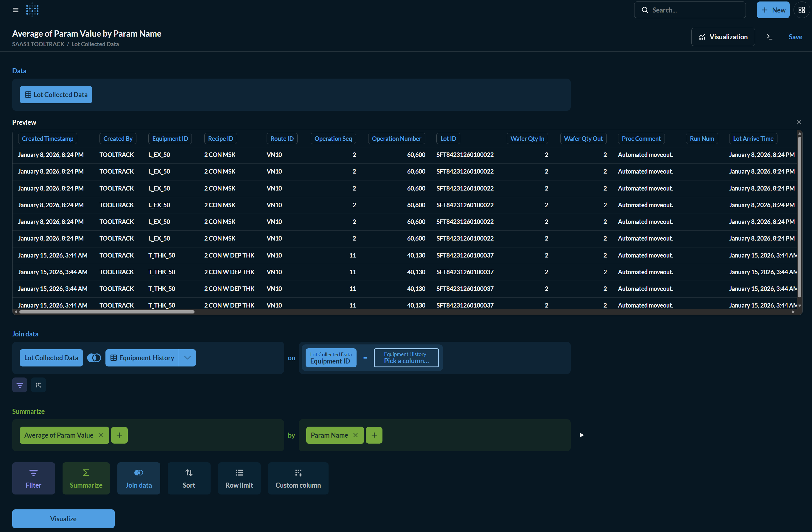Open the hamburger sidebar menu
The image size is (812, 532).
15,10
